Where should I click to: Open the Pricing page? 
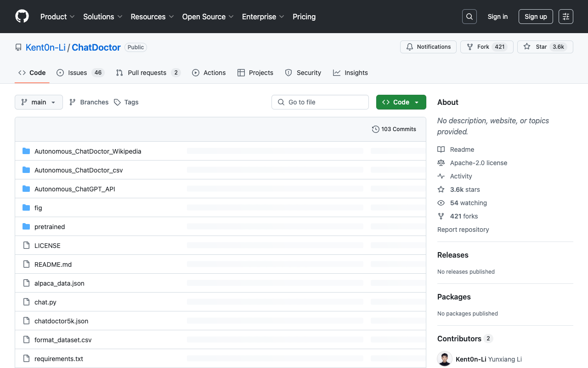(304, 17)
